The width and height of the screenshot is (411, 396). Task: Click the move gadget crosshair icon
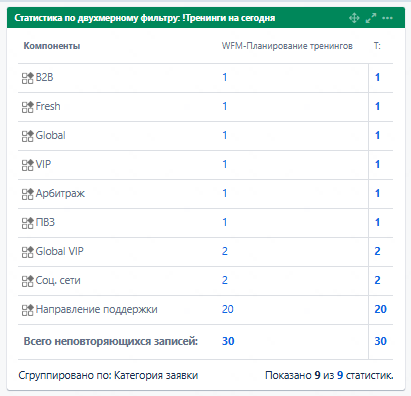(x=354, y=18)
